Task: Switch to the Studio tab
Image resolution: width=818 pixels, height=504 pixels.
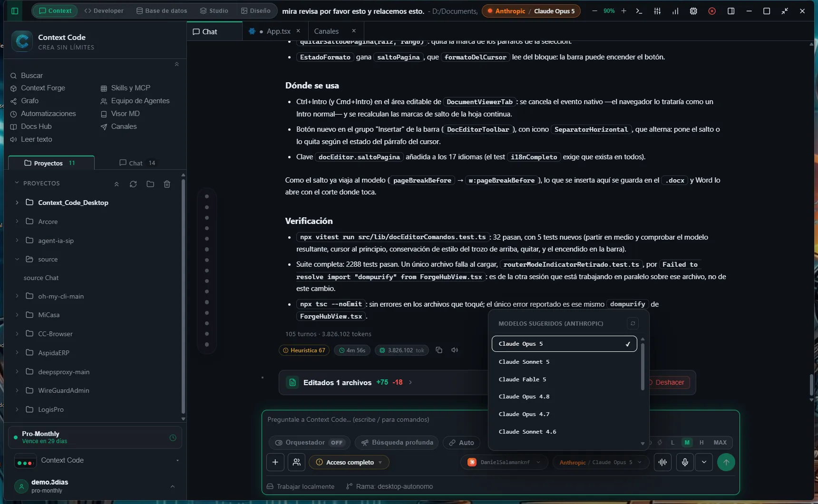Action: click(x=214, y=10)
